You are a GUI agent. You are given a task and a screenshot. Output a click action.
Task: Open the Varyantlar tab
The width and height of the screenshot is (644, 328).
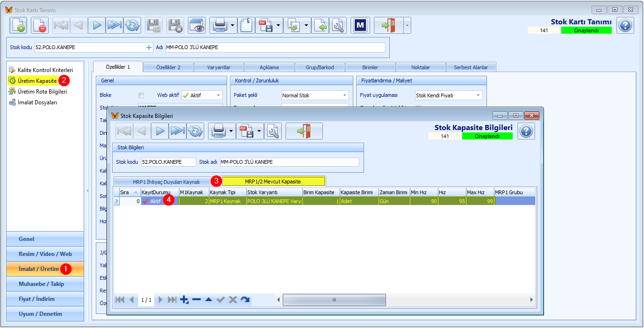219,67
